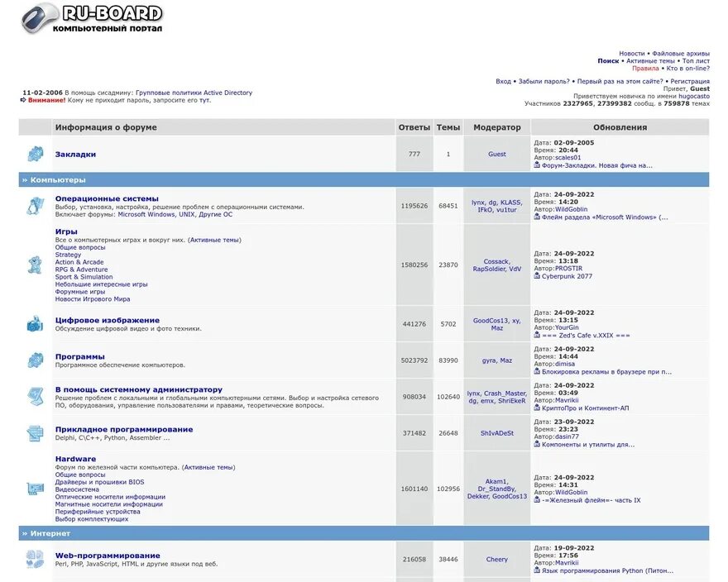Viewport: 728px width, 582px height.
Task: Click the Hardware forum icon
Action: [x=36, y=489]
